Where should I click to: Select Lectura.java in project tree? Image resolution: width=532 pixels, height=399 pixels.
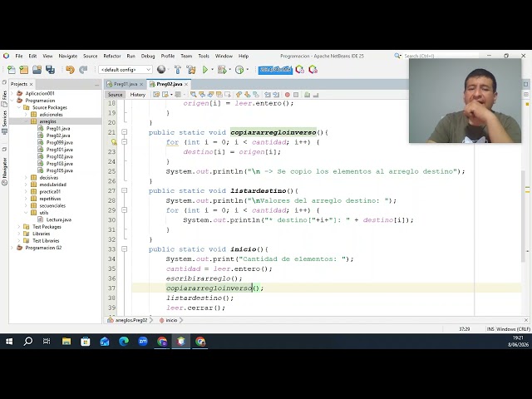point(59,219)
